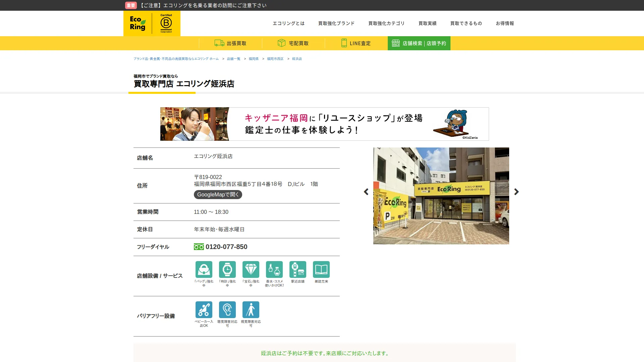Go to 出張買取 service tab
The image size is (644, 362).
point(230,43)
